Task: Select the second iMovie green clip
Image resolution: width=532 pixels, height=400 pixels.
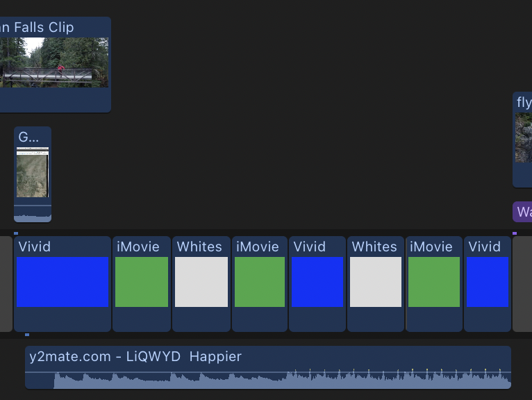Action: 260,282
